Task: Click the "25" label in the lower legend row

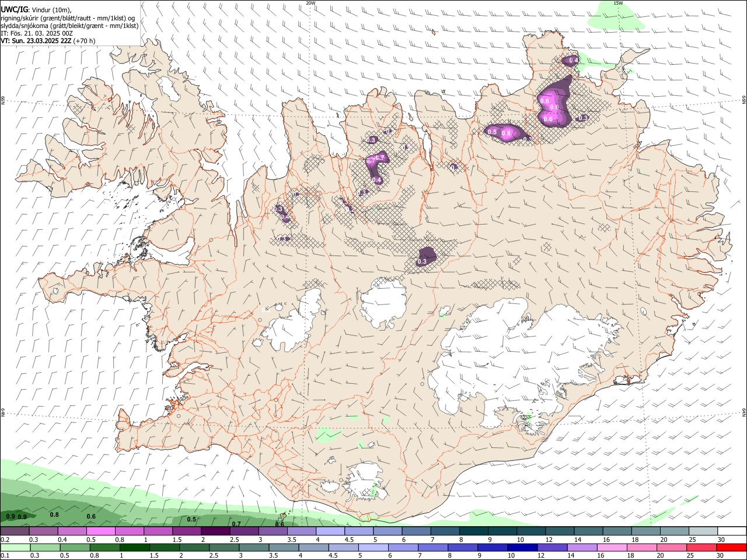Action: [692, 556]
